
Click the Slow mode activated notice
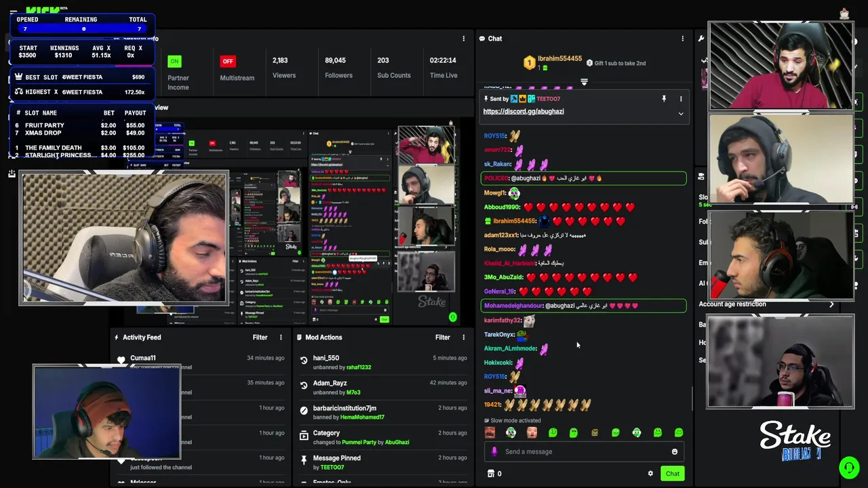click(512, 420)
